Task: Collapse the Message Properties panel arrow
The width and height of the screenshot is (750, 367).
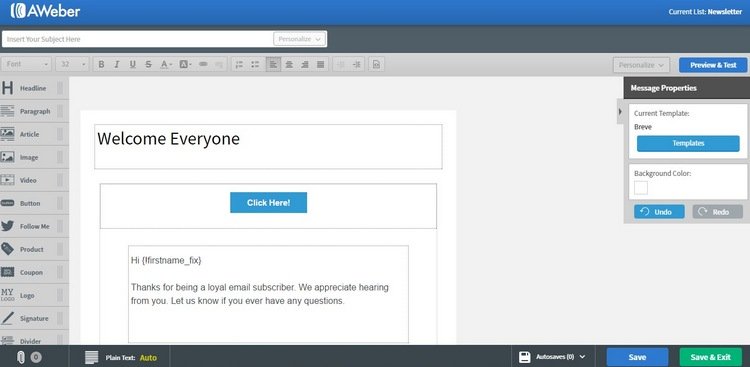Action: tap(620, 111)
